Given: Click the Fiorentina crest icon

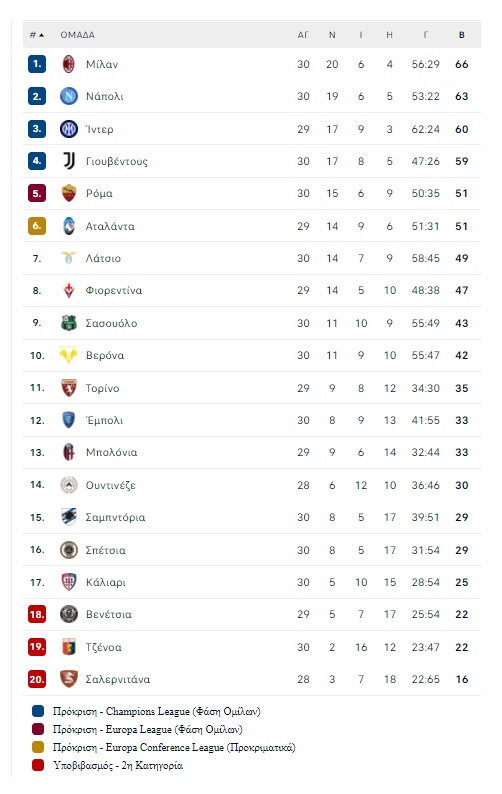Looking at the screenshot, I should coord(68,290).
